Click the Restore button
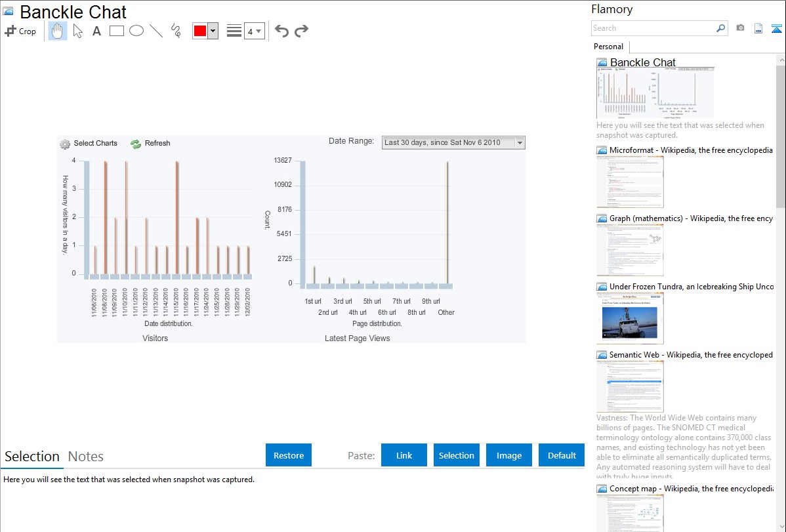The height and width of the screenshot is (532, 786). coord(289,455)
